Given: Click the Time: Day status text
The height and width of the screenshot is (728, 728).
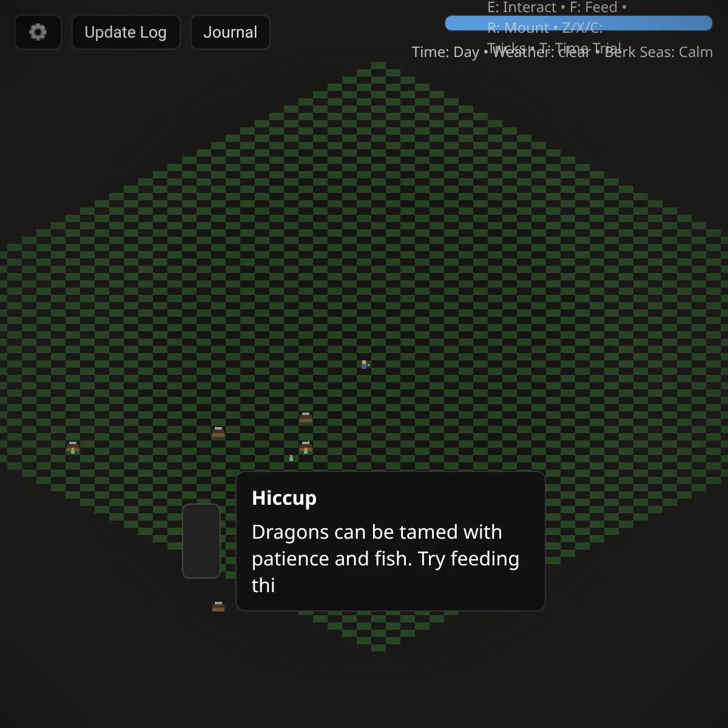Looking at the screenshot, I should pos(445,52).
